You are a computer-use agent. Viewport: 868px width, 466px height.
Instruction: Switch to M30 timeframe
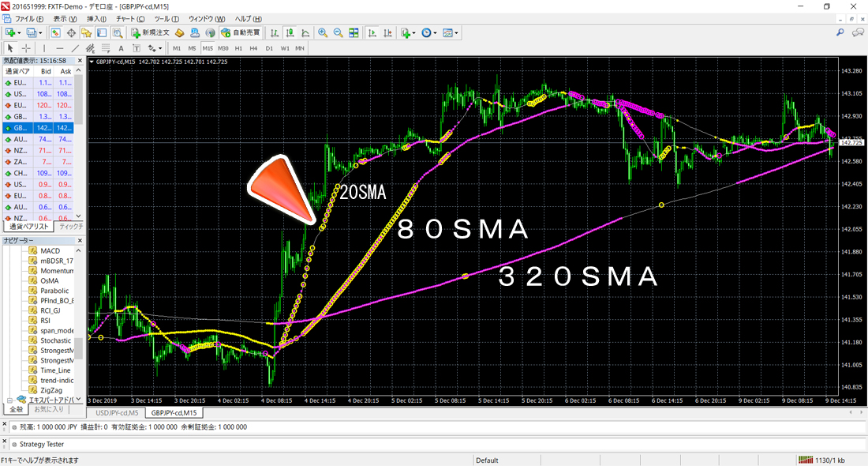[223, 48]
